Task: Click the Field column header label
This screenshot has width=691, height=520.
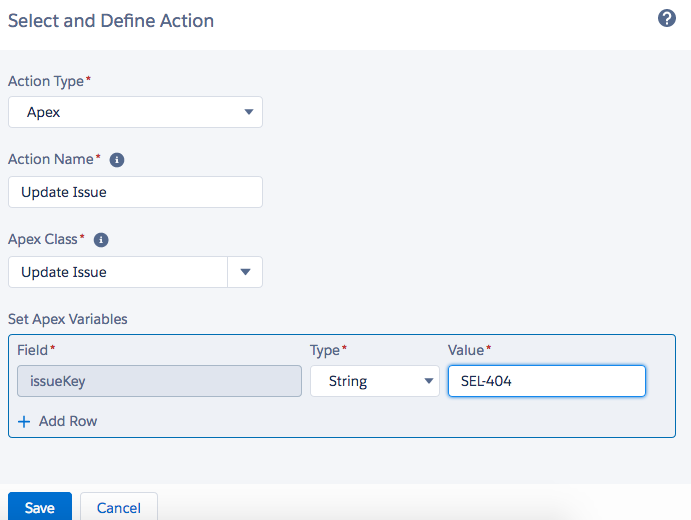Action: point(34,350)
